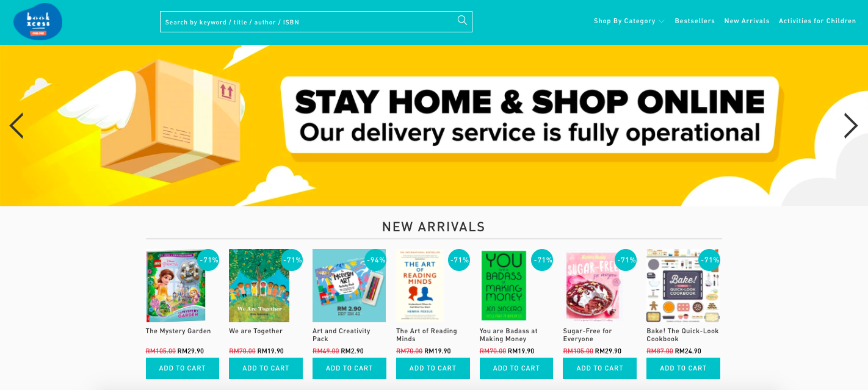Open Activities for Children page
Viewport: 868px width, 390px height.
817,21
